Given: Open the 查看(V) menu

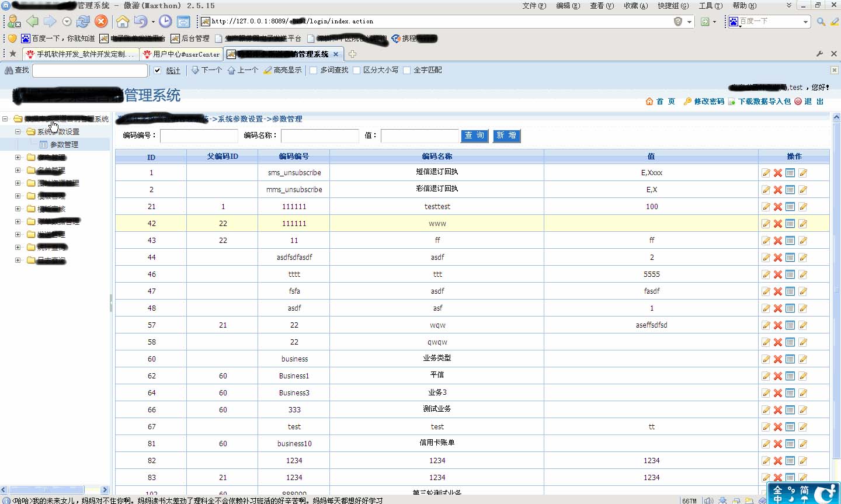Looking at the screenshot, I should click(601, 5).
